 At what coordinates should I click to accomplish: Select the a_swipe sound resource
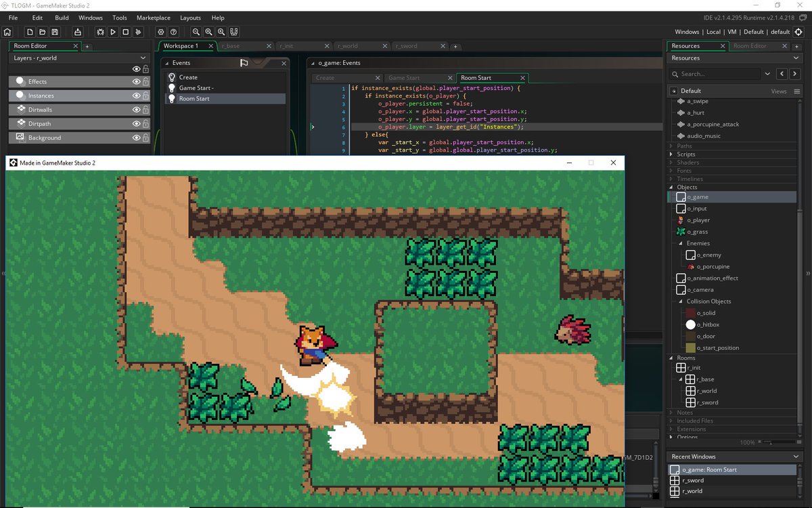pyautogui.click(x=697, y=101)
